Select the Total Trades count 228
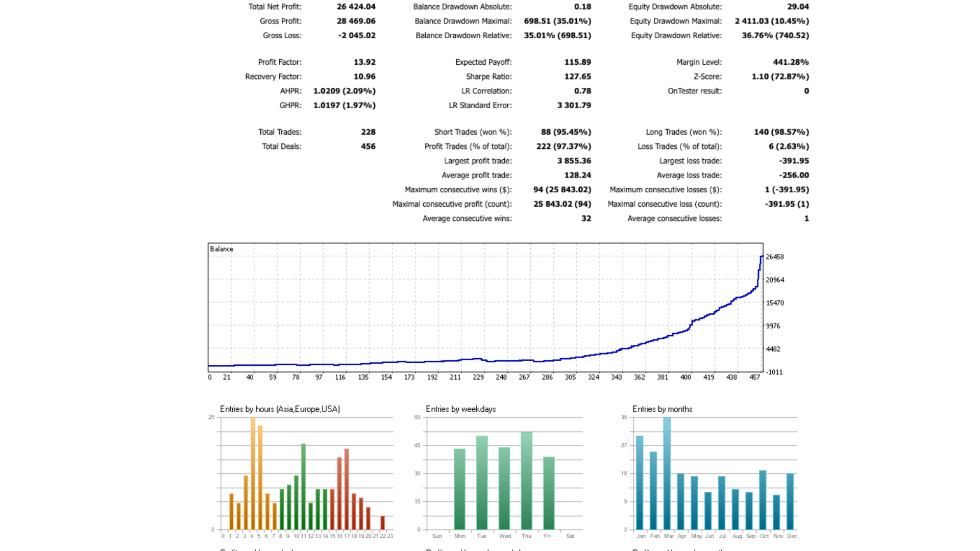The height and width of the screenshot is (551, 980). [x=368, y=132]
